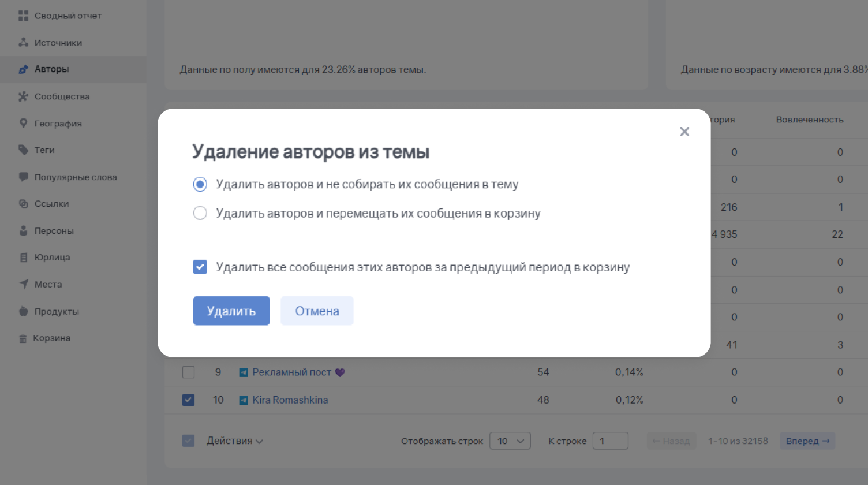Viewport: 868px width, 485px height.
Task: Open the Персоны section
Action: coord(54,231)
